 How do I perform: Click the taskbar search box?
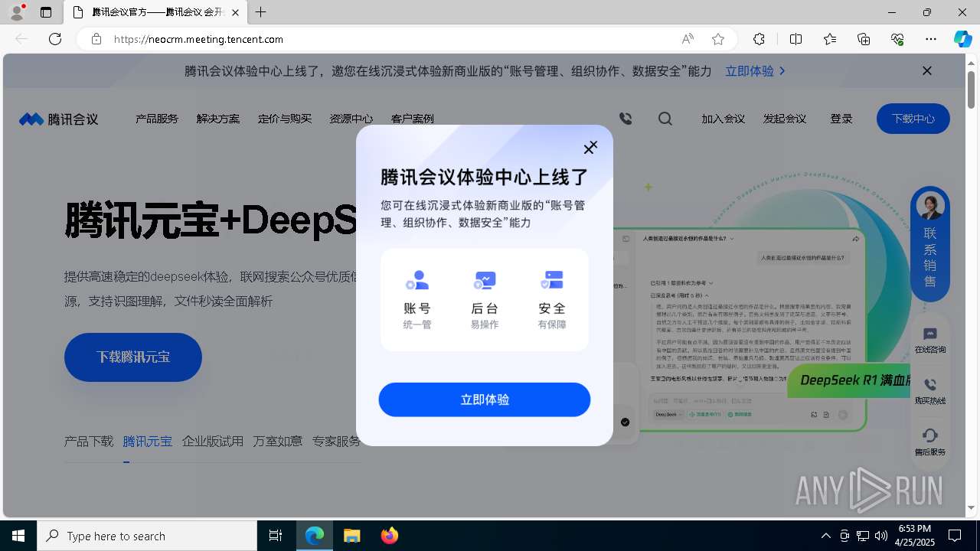[x=147, y=536]
